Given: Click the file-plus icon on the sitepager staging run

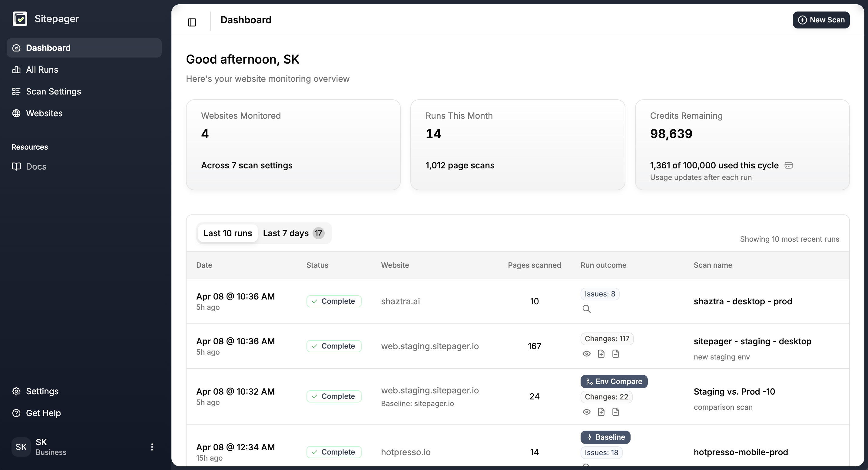Looking at the screenshot, I should click(x=601, y=354).
